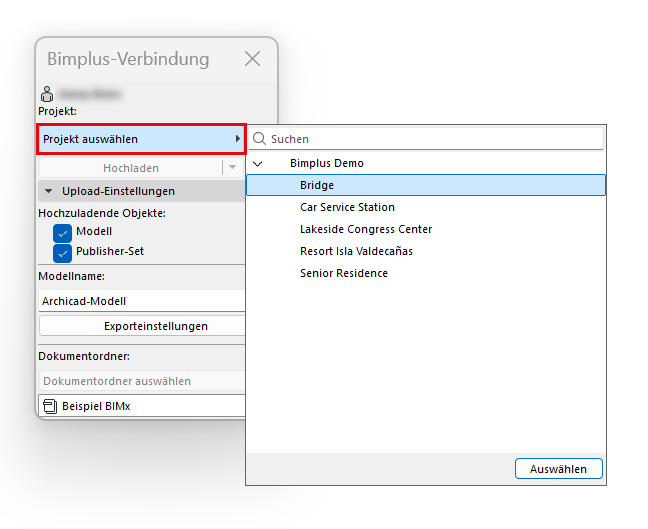Uncheck the Modell checkbox
The image size is (648, 529).
62,233
